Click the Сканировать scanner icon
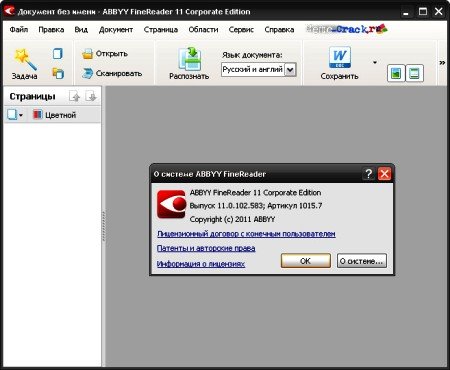 click(x=87, y=73)
